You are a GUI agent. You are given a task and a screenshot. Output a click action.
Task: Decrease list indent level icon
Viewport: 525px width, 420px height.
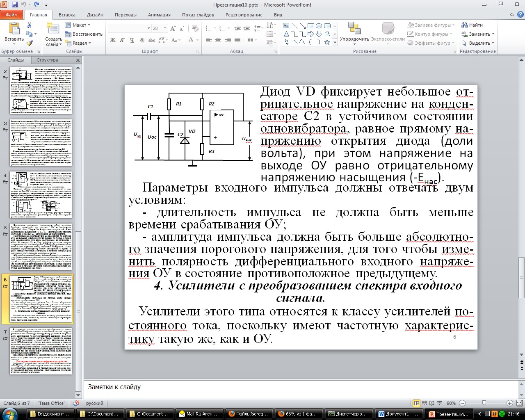click(237, 28)
